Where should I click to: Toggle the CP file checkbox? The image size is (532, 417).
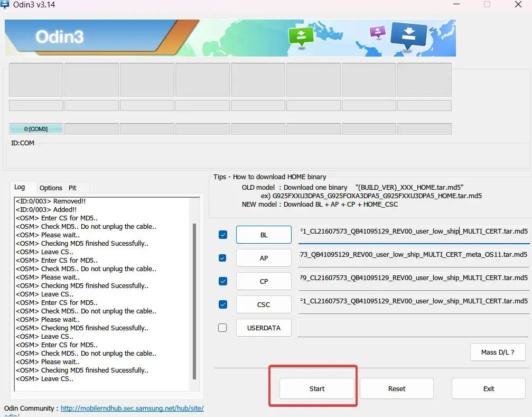point(222,281)
